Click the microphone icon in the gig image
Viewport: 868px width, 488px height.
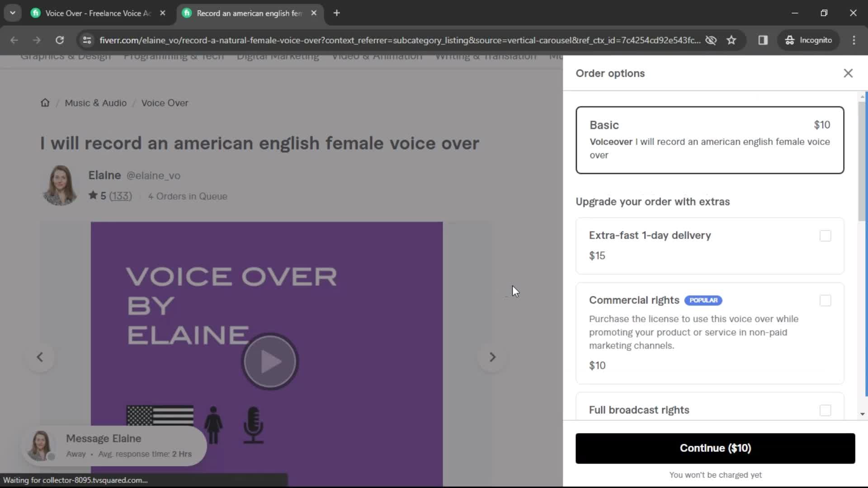pyautogui.click(x=253, y=424)
